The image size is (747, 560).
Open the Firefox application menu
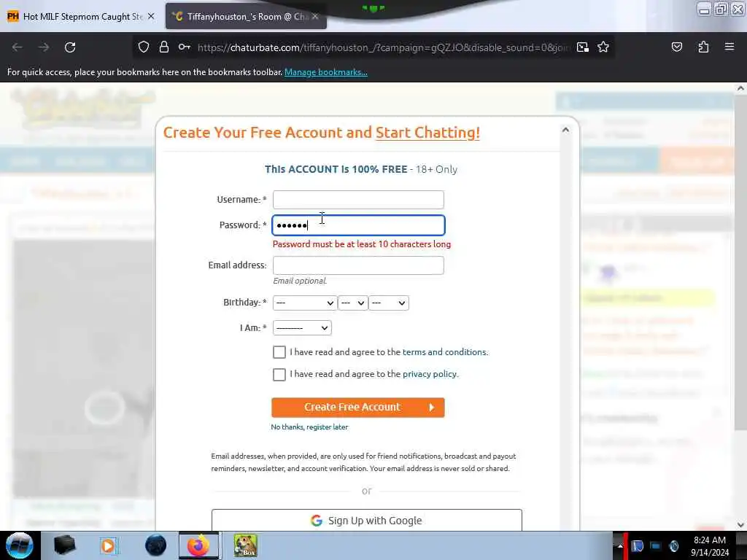(729, 47)
